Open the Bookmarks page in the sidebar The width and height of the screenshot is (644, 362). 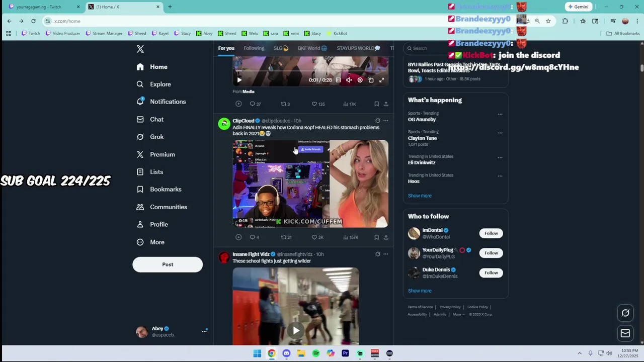[159, 189]
